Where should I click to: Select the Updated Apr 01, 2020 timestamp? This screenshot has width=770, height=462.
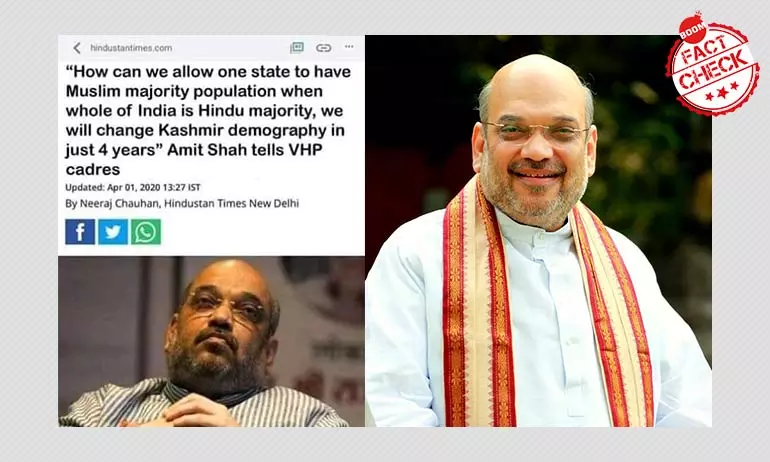(x=133, y=187)
